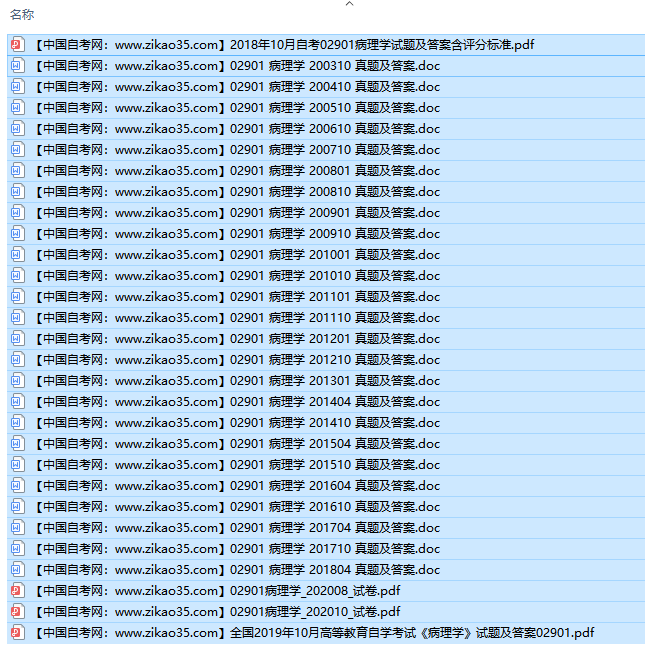The image size is (645, 666).
Task: Select file name 02901 病理学 201101 真题及答案.doc
Action: coord(335,297)
